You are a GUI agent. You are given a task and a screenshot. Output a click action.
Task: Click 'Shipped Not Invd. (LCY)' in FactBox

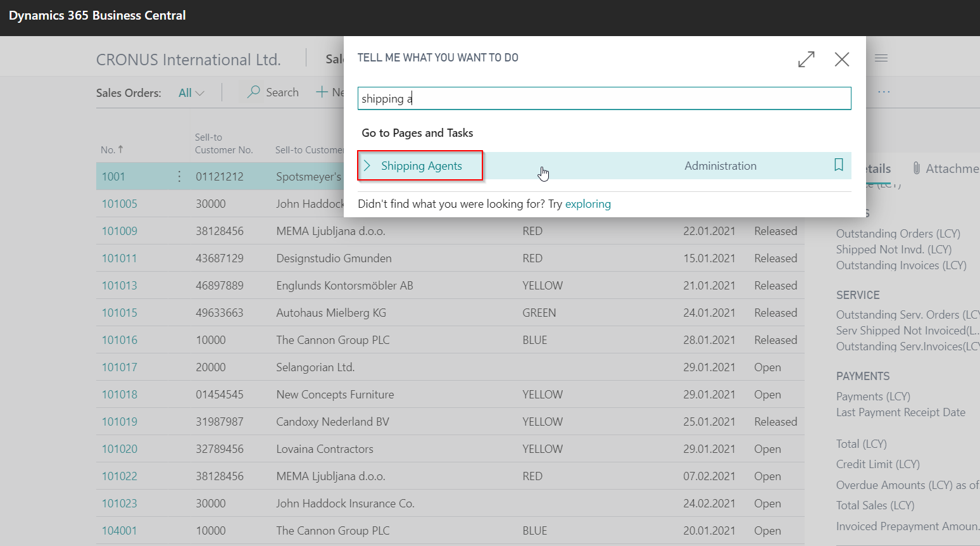(x=894, y=250)
